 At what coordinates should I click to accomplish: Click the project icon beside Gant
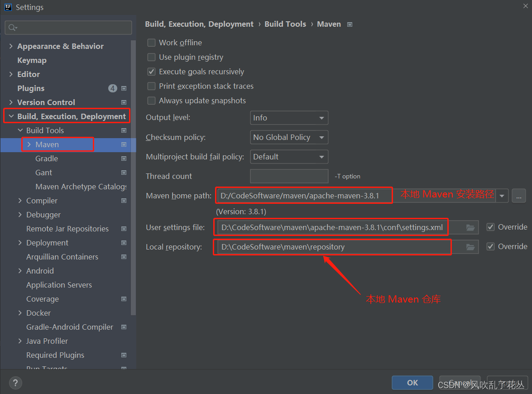coord(124,173)
